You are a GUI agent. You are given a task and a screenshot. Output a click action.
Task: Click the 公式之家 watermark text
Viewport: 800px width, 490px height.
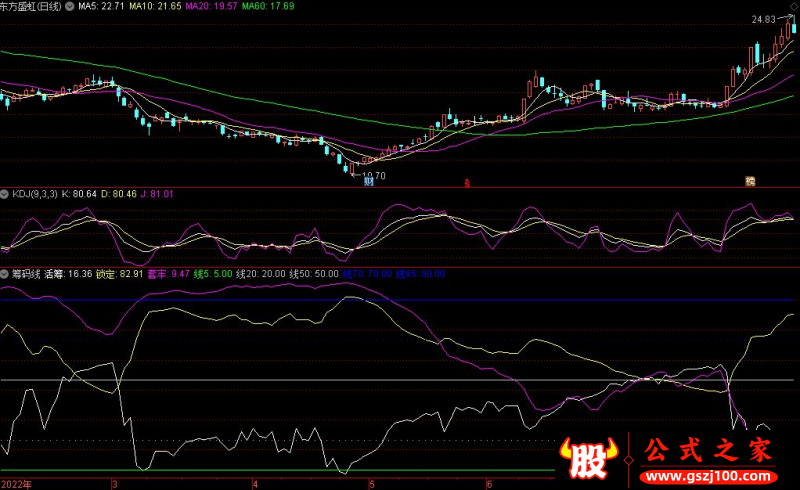click(x=708, y=450)
